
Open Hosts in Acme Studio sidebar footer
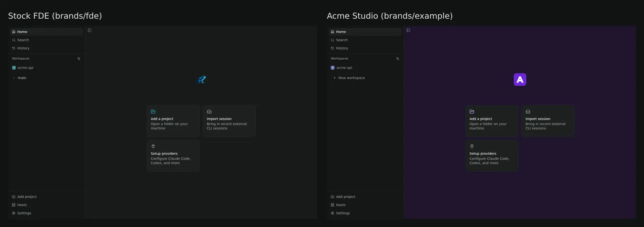click(x=365, y=205)
